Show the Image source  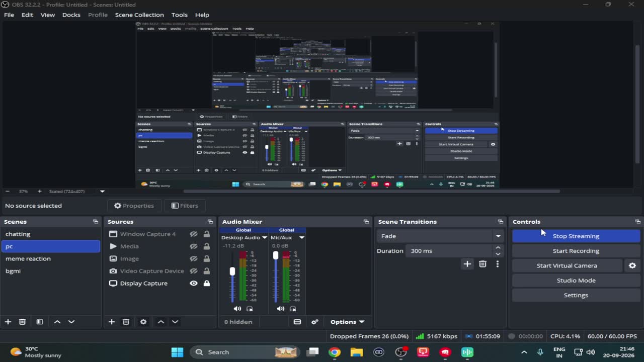click(193, 259)
